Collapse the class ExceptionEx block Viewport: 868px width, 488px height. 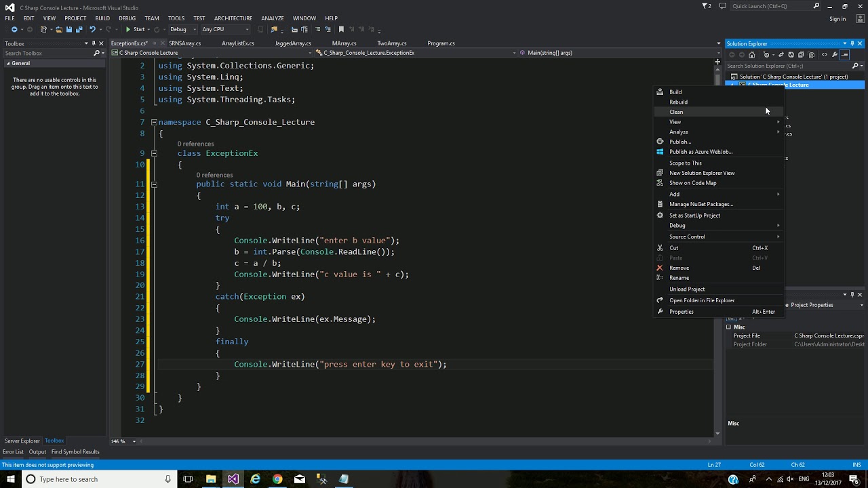click(154, 153)
